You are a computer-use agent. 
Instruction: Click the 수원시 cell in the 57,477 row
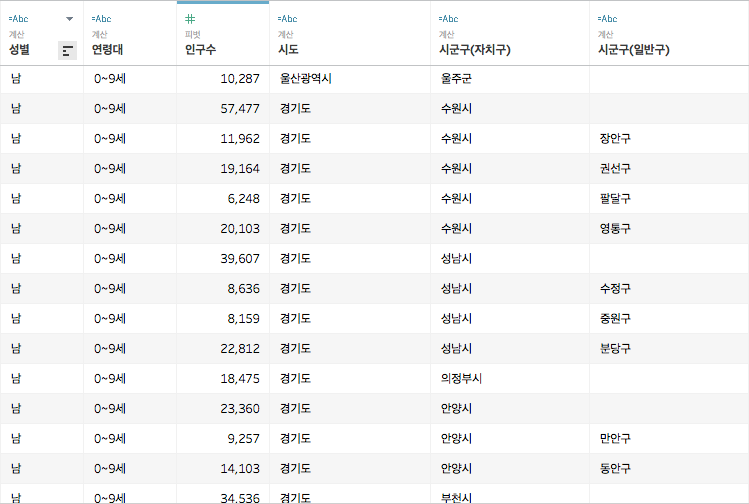tap(456, 108)
